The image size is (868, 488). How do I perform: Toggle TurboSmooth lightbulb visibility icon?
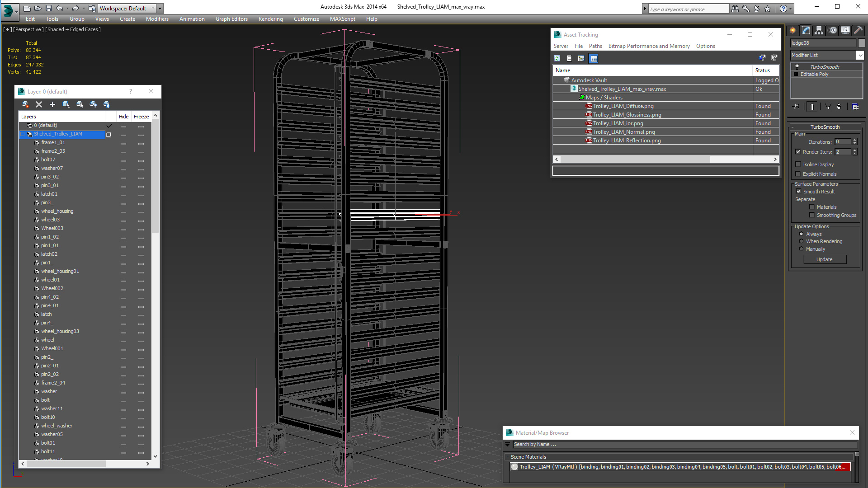[797, 66]
